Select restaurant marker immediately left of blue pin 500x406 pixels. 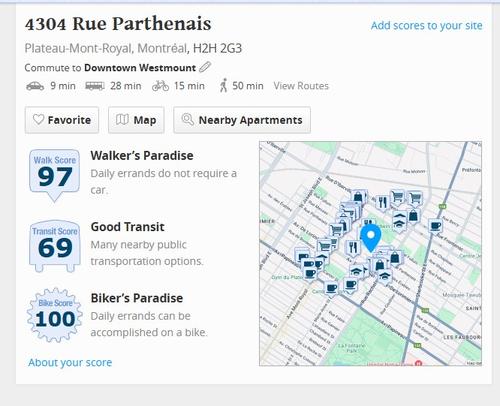(353, 248)
